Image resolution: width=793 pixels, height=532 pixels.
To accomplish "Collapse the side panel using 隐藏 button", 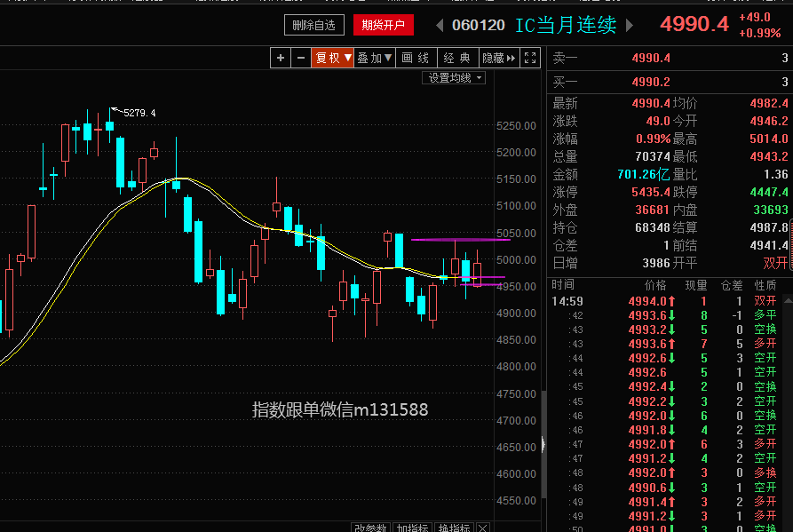I will coord(499,58).
